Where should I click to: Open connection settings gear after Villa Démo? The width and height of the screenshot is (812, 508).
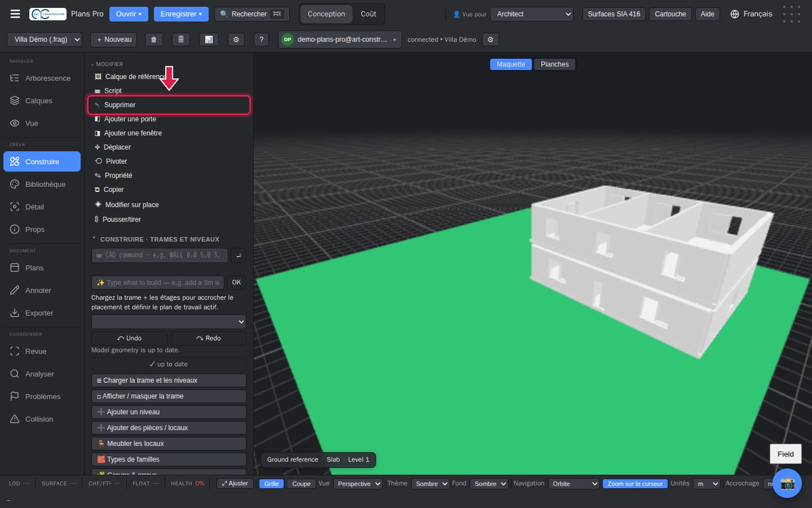click(x=491, y=40)
